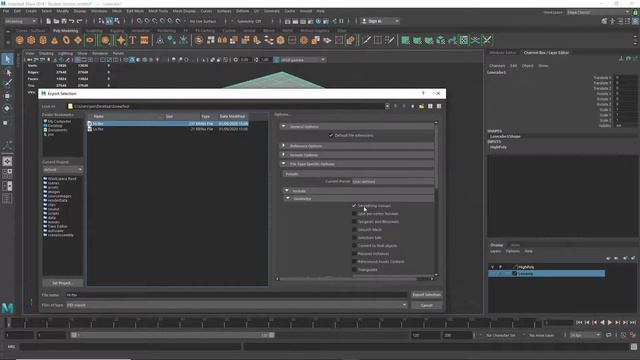The width and height of the screenshot is (640, 360).
Task: Enable Tangents and Binormals
Action: (354, 222)
